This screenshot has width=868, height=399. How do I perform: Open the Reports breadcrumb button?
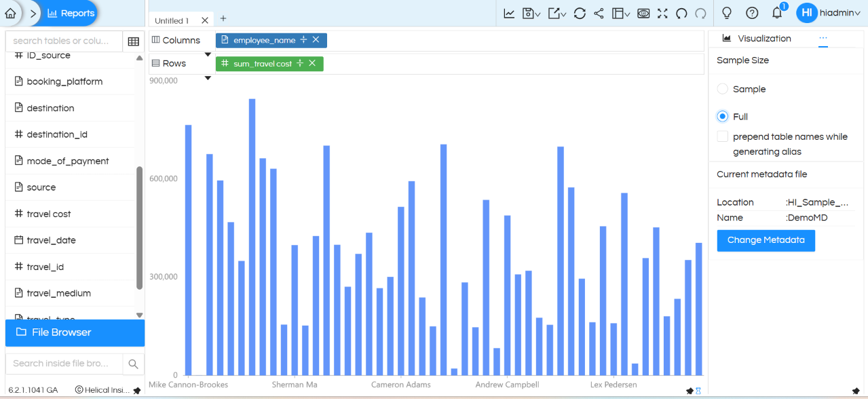pyautogui.click(x=71, y=13)
